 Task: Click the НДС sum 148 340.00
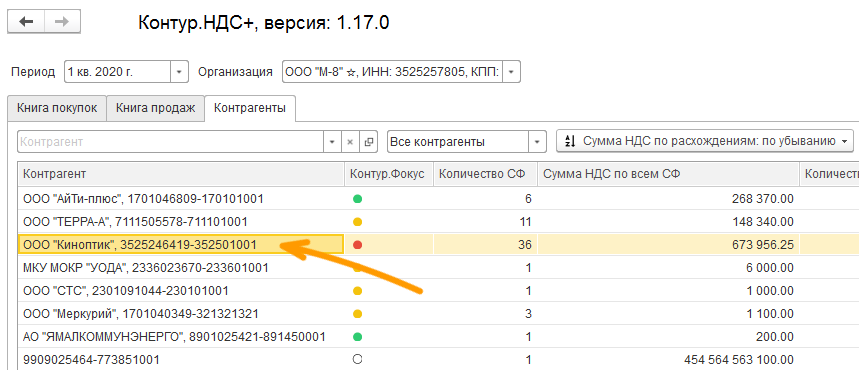click(x=763, y=222)
